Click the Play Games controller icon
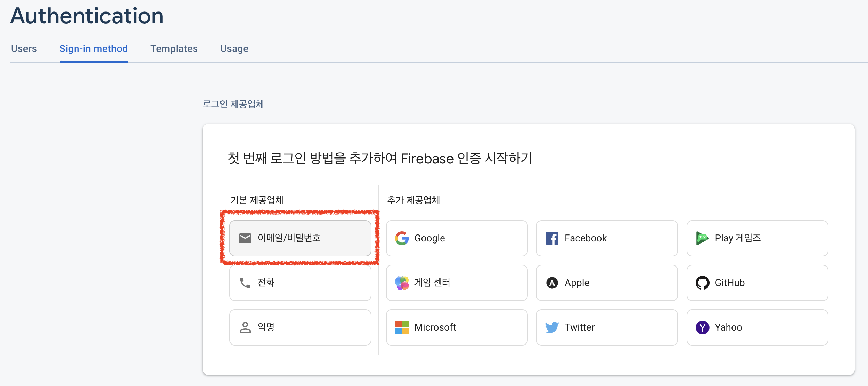Image resolution: width=868 pixels, height=386 pixels. tap(702, 238)
